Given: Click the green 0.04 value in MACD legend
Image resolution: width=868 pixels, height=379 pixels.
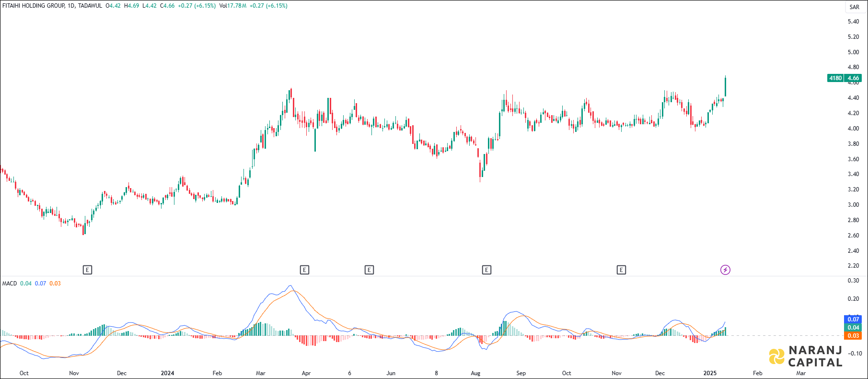Looking at the screenshot, I should point(26,284).
